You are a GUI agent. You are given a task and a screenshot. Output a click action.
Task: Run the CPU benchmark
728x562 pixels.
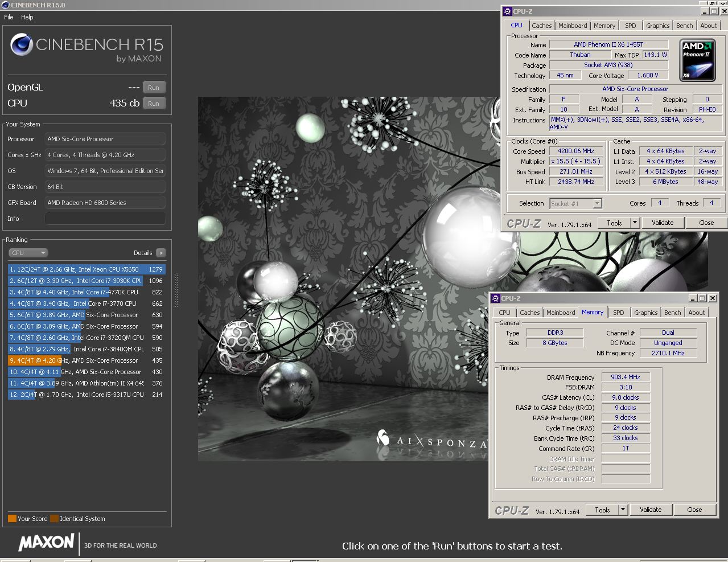[x=154, y=104]
